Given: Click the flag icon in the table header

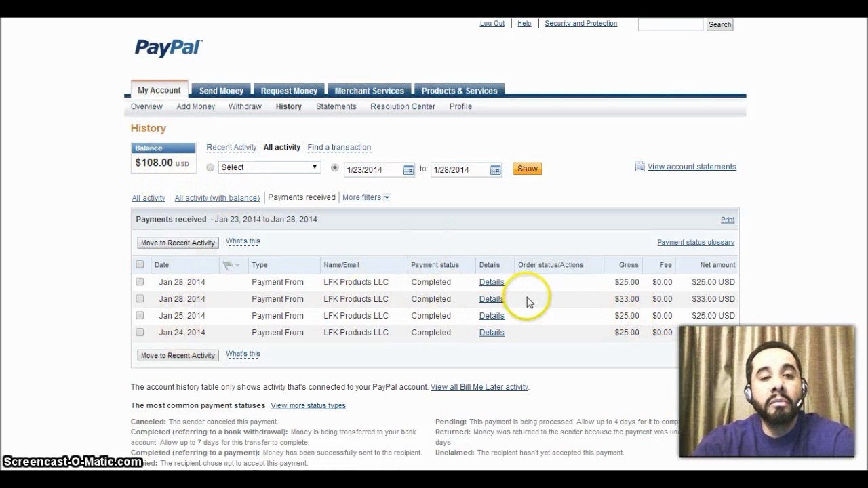Looking at the screenshot, I should (227, 265).
